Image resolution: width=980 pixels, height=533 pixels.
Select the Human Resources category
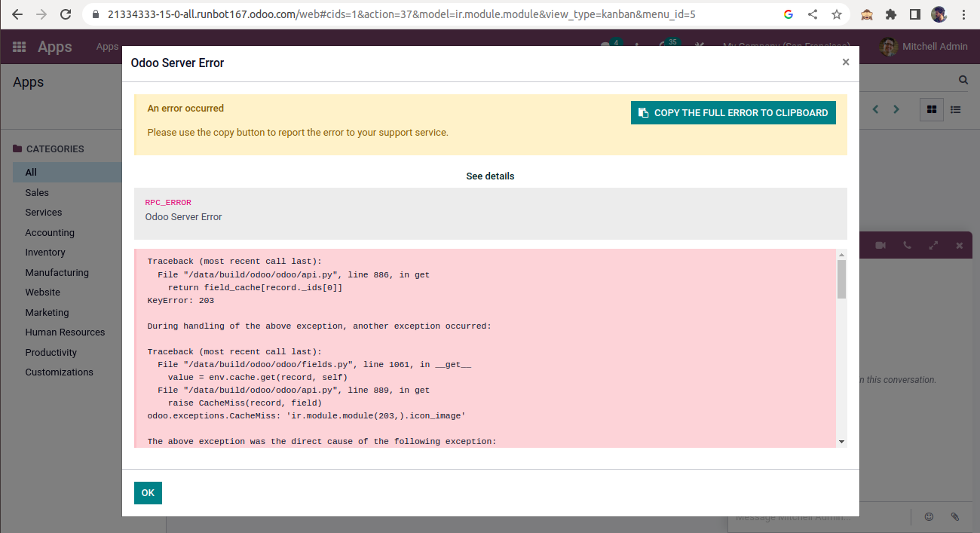[66, 332]
